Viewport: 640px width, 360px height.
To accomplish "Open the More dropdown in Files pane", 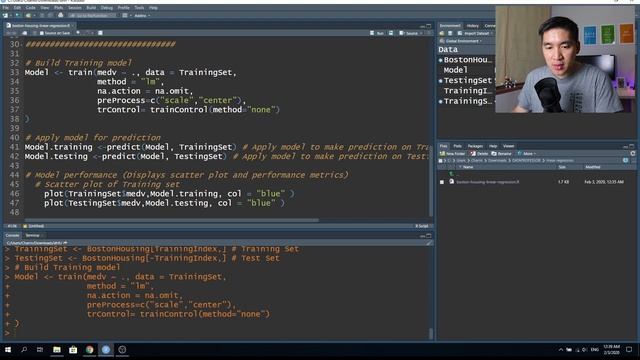I will click(x=527, y=154).
